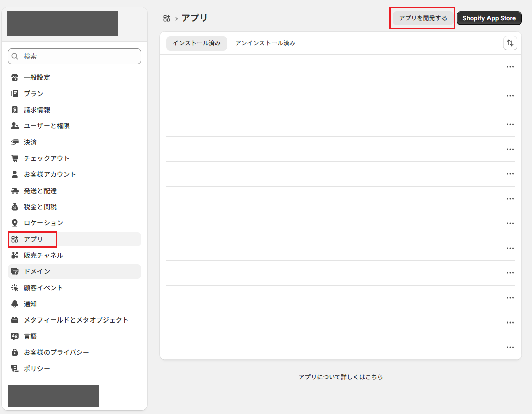Screen dimensions: 532x414
Task: Open 決済 settings
Action: tap(74, 142)
